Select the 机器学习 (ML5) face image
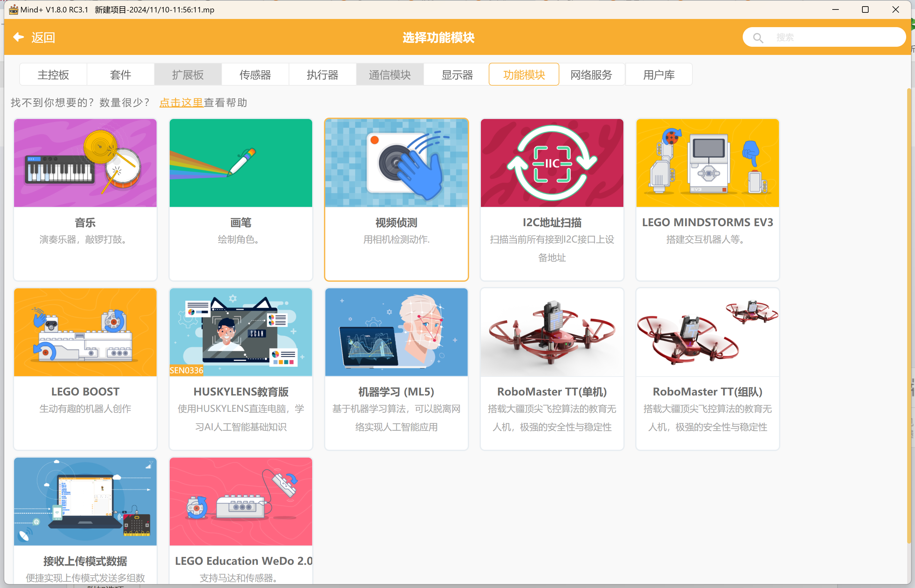This screenshot has height=588, width=915. pos(397,332)
